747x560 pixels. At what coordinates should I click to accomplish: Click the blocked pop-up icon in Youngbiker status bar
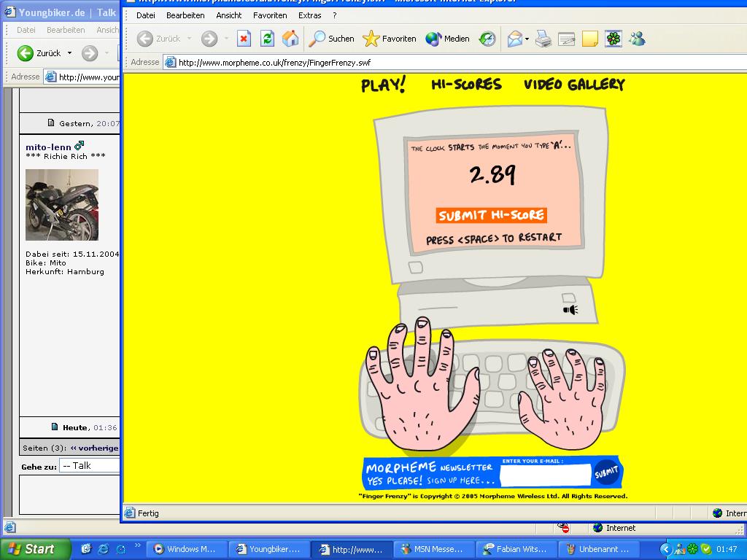pyautogui.click(x=564, y=528)
